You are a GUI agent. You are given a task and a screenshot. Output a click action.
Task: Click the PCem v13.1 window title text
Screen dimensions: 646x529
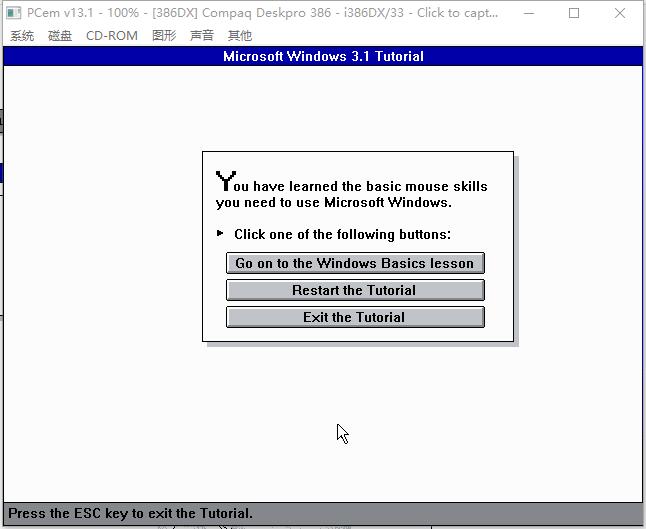click(x=262, y=13)
